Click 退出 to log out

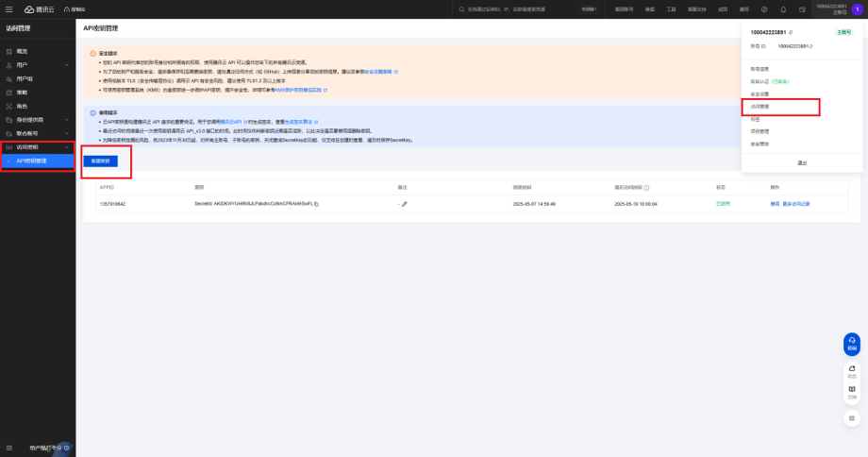pyautogui.click(x=802, y=162)
